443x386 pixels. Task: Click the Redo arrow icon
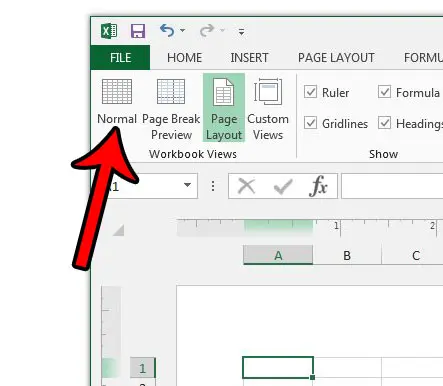(x=207, y=31)
